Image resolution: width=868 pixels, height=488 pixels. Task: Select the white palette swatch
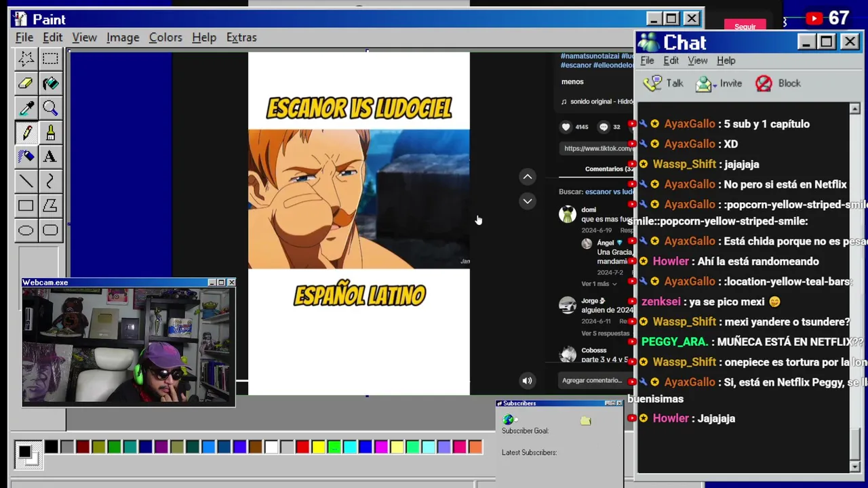click(x=271, y=447)
